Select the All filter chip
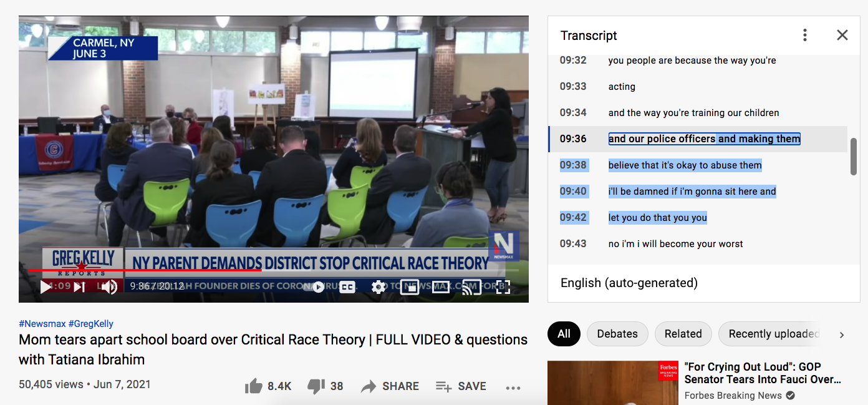The image size is (868, 405). (564, 334)
